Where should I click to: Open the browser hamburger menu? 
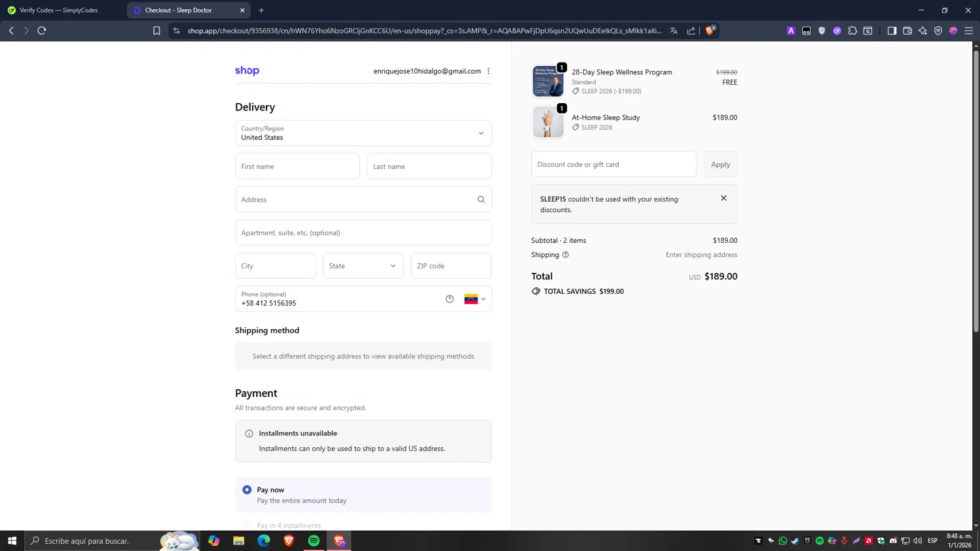[x=969, y=31]
